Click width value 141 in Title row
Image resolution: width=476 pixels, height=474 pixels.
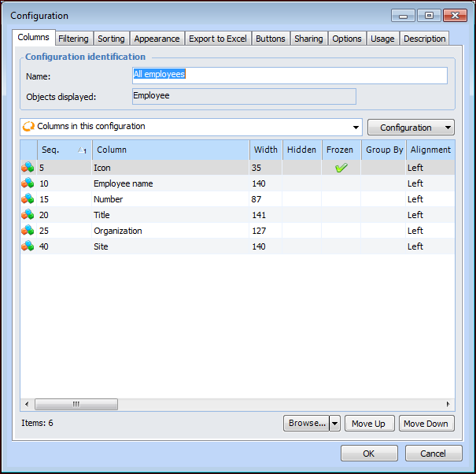[x=259, y=215]
